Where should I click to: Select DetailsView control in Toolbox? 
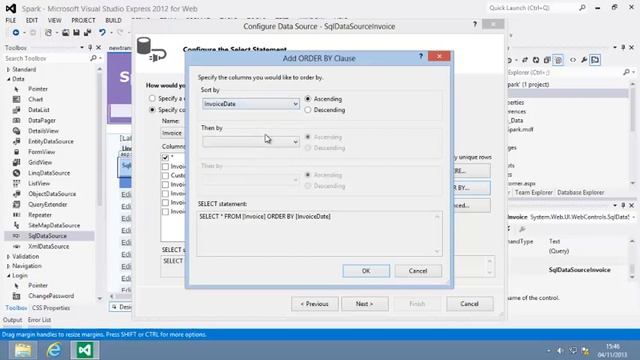(x=43, y=131)
